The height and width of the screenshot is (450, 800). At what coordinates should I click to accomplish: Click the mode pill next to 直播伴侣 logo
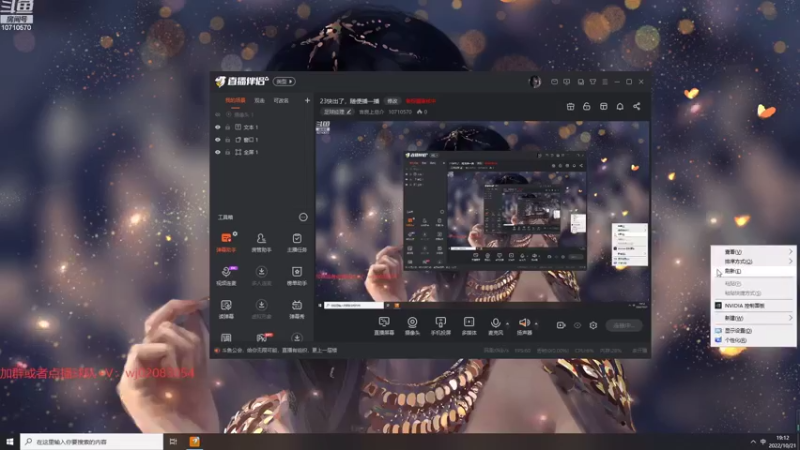(x=284, y=82)
